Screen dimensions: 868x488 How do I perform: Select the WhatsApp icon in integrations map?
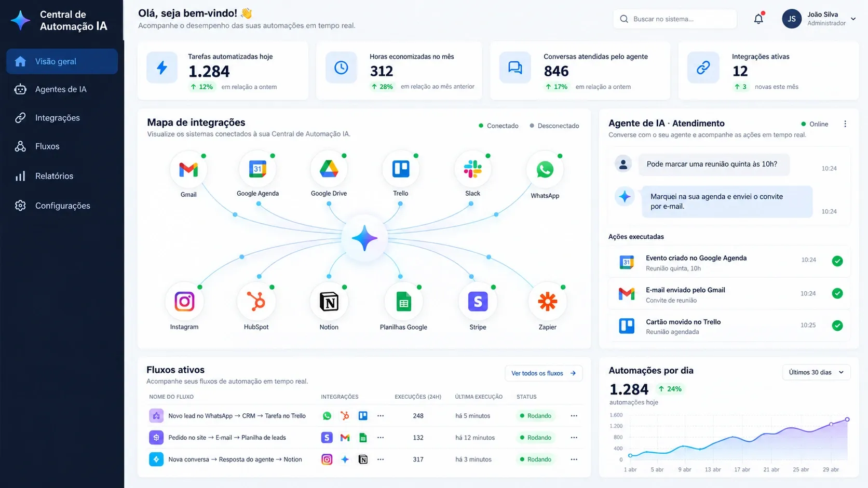(x=545, y=169)
